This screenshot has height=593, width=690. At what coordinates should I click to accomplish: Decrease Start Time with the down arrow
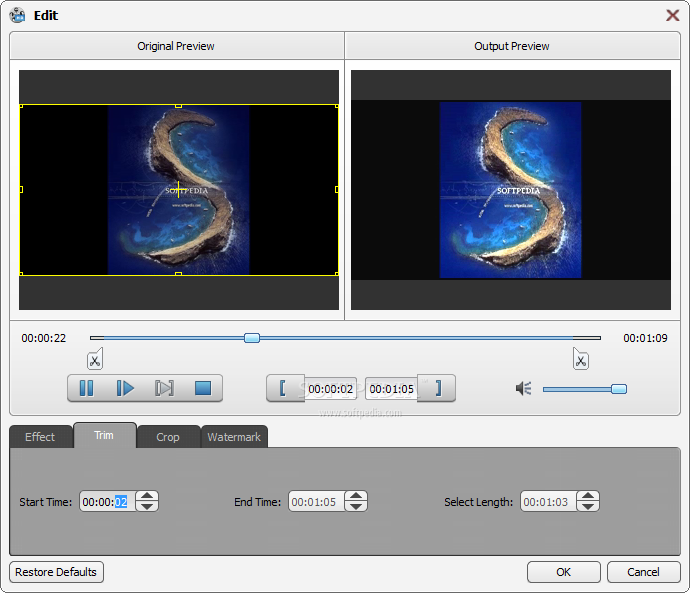[x=147, y=506]
